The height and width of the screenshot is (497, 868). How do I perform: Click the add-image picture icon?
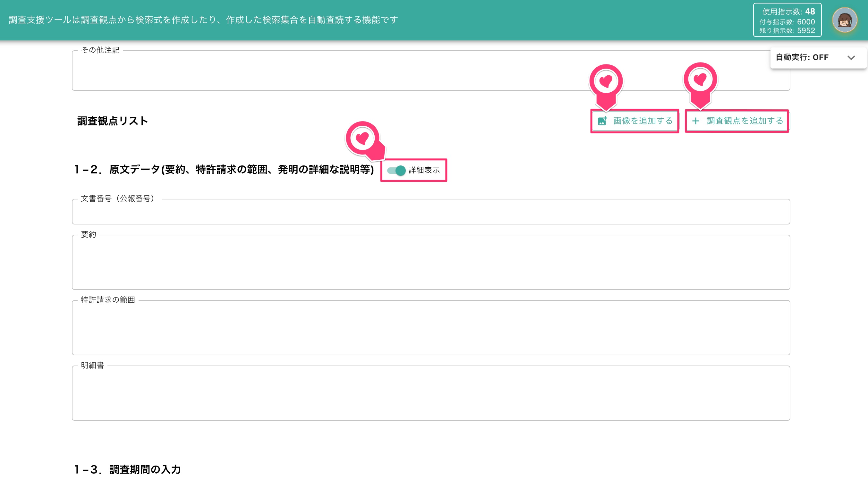pos(602,121)
